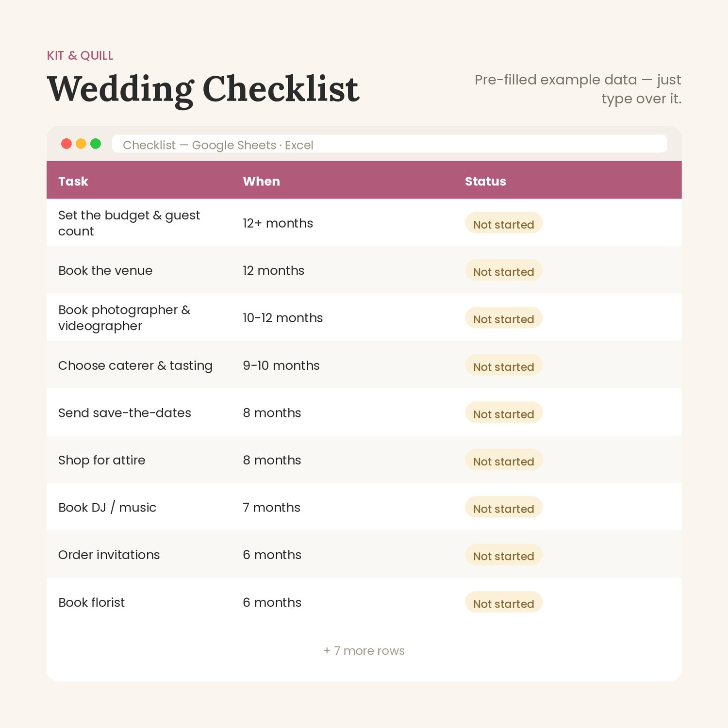The image size is (728, 728).
Task: Open status pill for Book the venue
Action: [504, 270]
